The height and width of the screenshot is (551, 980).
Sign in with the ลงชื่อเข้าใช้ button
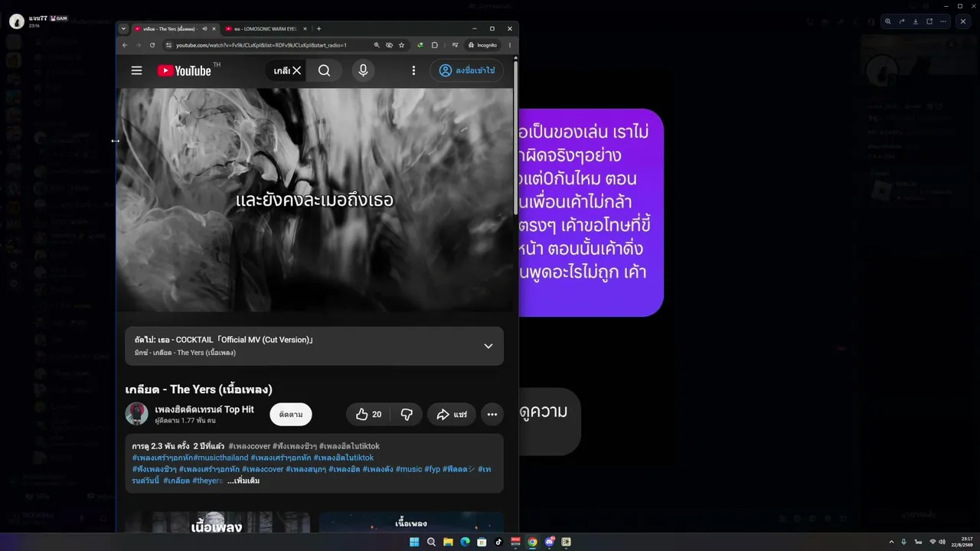point(467,70)
